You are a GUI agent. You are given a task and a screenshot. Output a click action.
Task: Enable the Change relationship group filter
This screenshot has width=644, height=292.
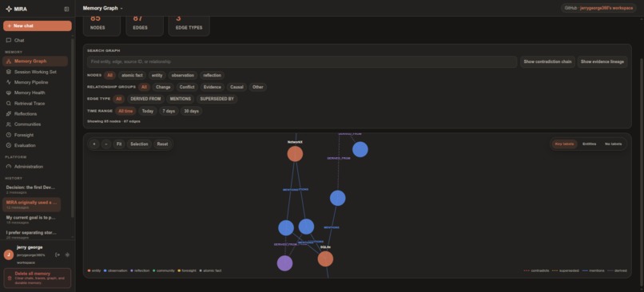163,87
